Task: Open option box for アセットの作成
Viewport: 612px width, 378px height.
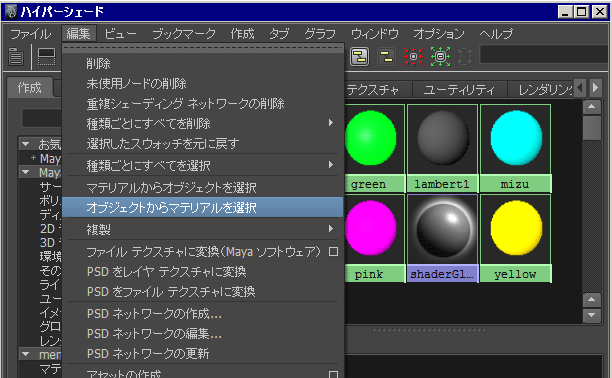Action: [x=333, y=374]
